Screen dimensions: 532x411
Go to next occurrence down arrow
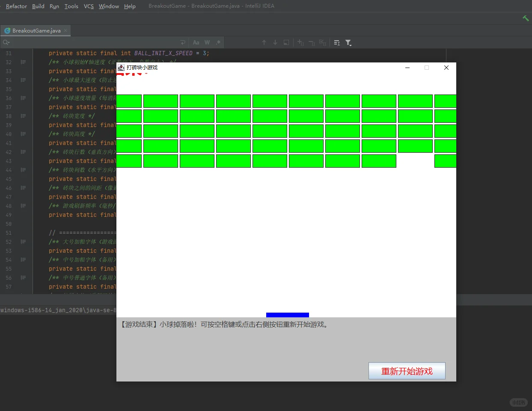(275, 42)
